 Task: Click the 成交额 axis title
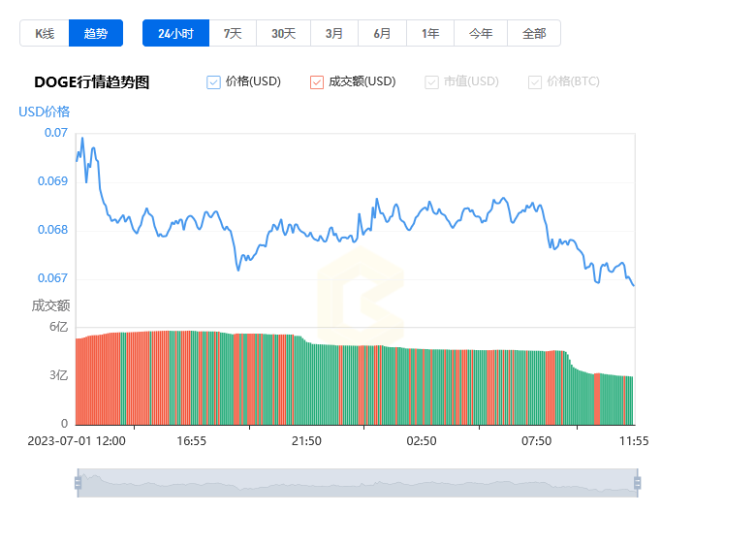50,305
